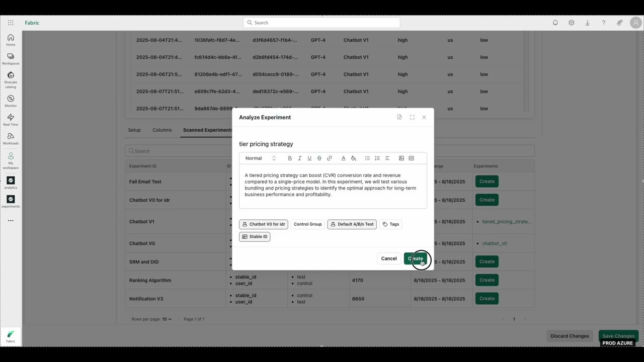Apply a bulleted list
The image size is (644, 362).
pyautogui.click(x=367, y=158)
